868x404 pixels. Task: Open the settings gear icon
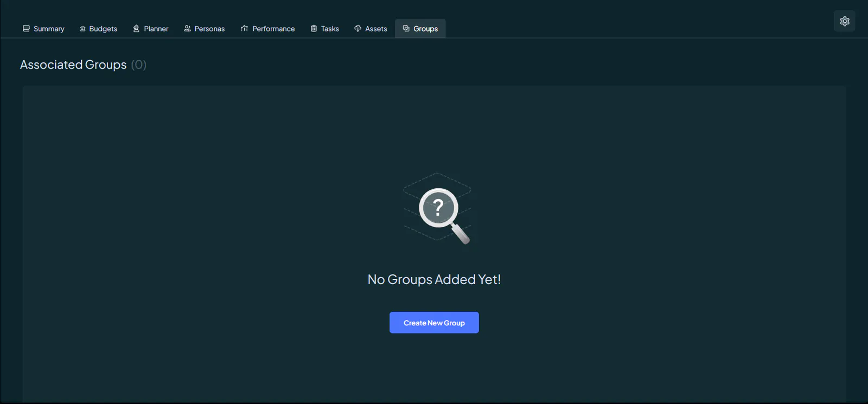point(844,21)
